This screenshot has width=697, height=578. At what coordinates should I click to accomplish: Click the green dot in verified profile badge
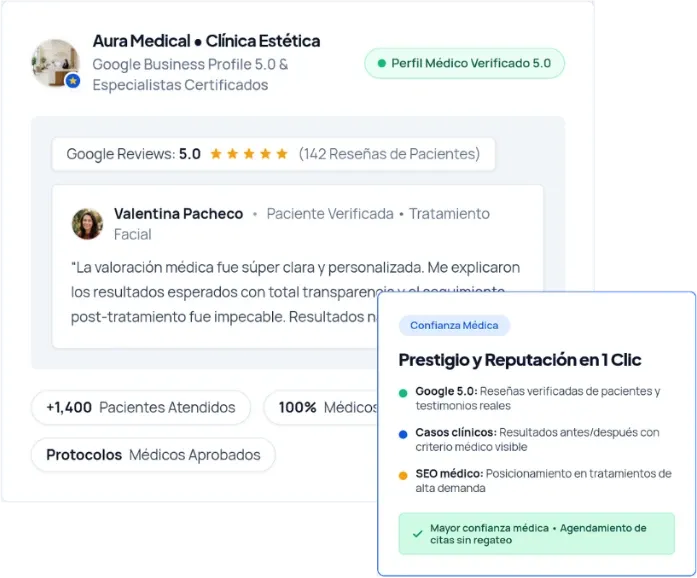(381, 63)
